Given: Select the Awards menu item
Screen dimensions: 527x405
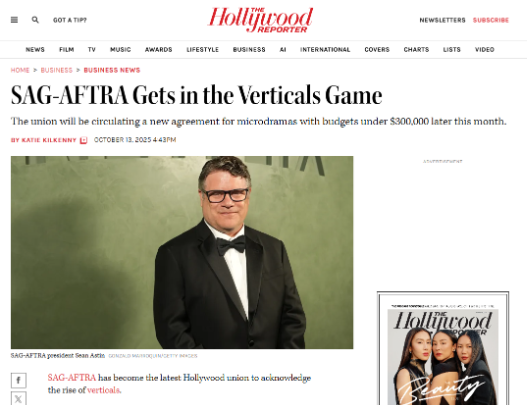Looking at the screenshot, I should 159,50.
